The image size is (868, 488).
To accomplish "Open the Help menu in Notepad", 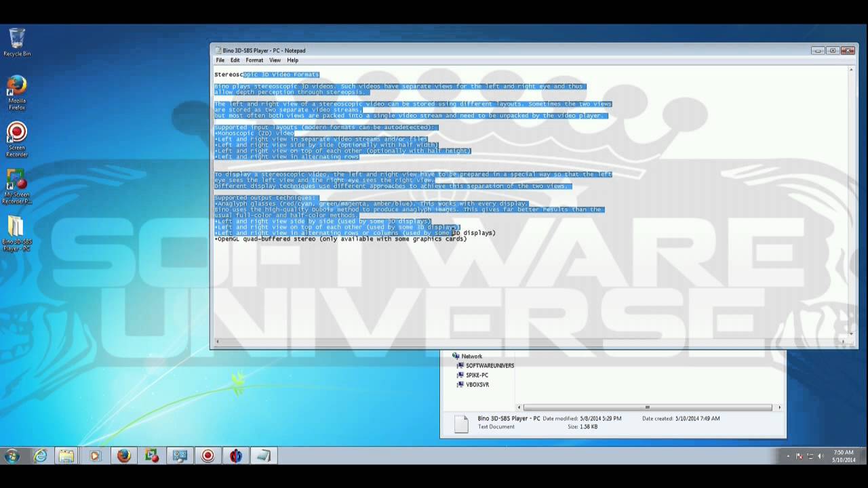I will (292, 60).
